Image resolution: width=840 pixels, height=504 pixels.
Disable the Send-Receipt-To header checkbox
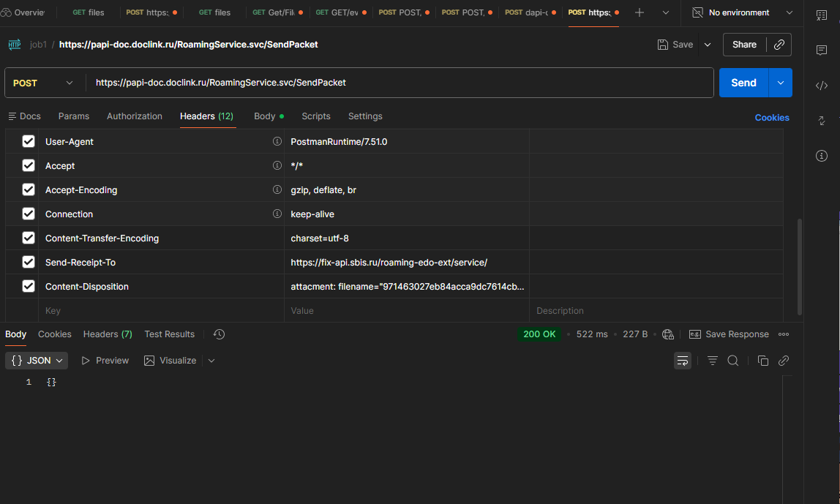click(29, 262)
